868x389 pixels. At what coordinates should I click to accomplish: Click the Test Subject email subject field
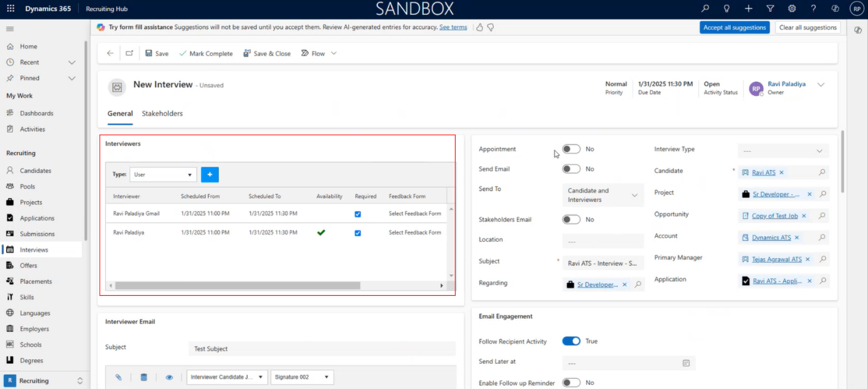[322, 349]
